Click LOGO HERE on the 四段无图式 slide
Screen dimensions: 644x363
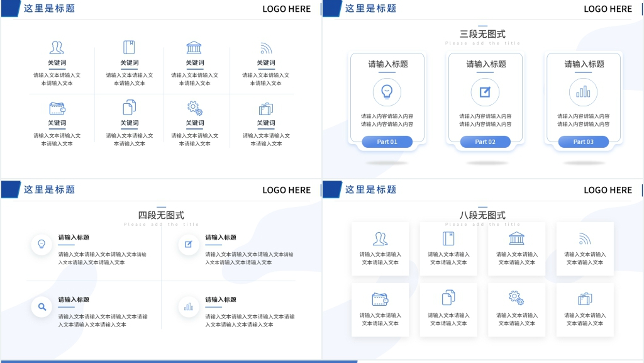(x=287, y=190)
